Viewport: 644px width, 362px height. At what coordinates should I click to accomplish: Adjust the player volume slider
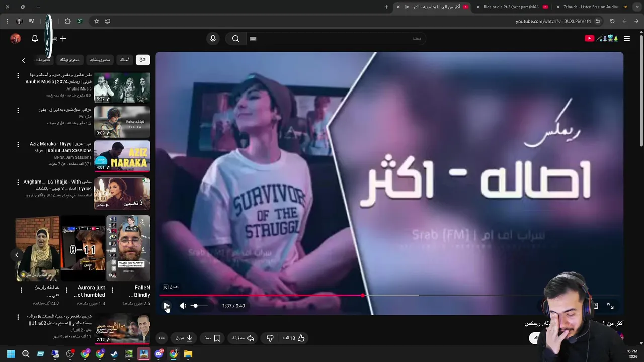click(199, 306)
